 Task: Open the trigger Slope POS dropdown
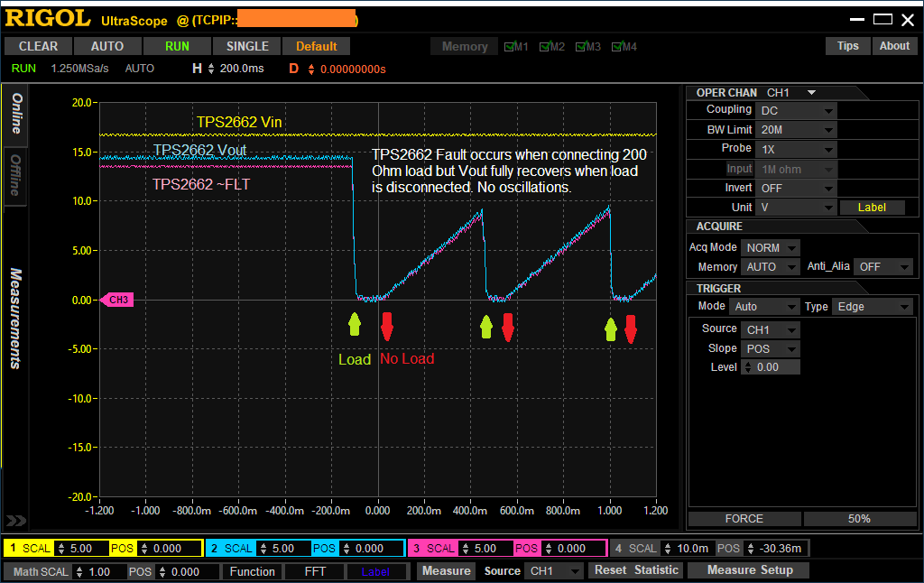(x=771, y=349)
